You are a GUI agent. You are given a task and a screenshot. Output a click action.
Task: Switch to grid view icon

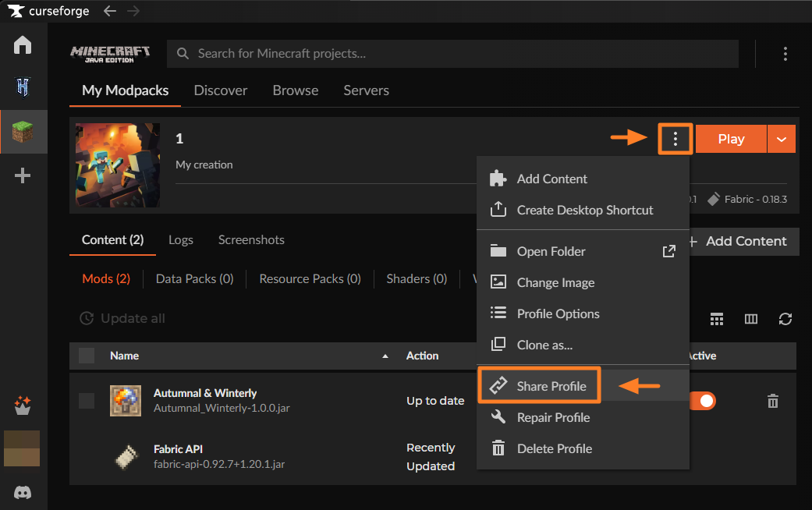click(717, 319)
